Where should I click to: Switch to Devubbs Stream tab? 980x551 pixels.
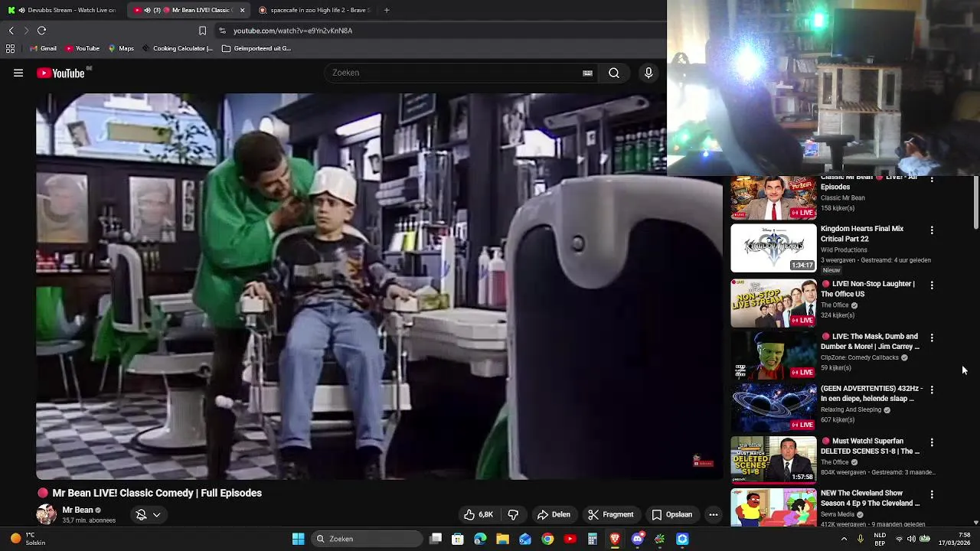pos(61,10)
